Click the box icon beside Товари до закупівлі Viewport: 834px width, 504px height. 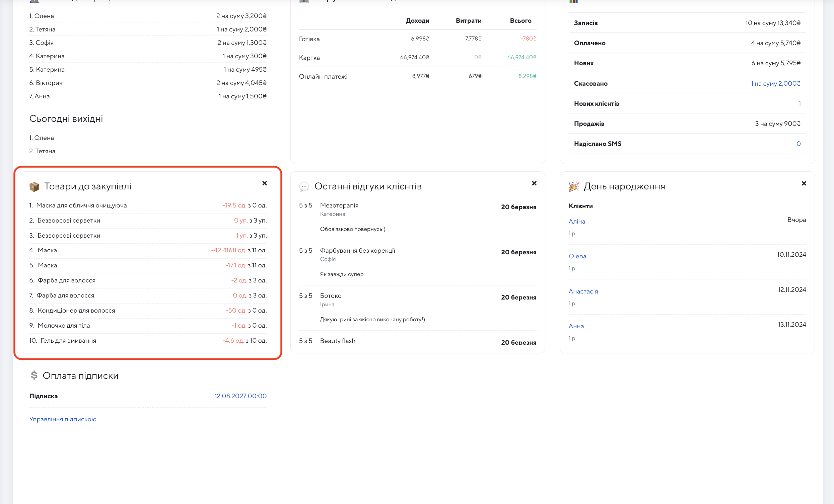(34, 187)
